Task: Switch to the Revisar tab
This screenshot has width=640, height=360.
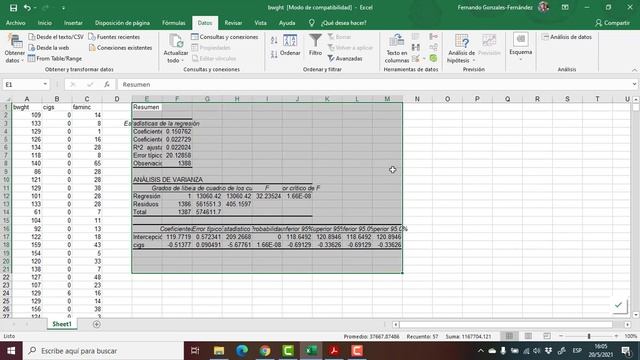Action: point(233,23)
